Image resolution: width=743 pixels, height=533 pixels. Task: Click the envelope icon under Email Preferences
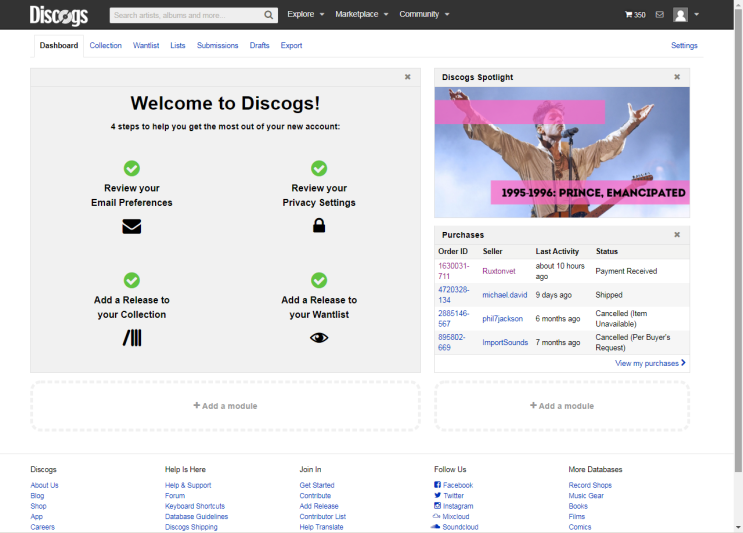[132, 227]
